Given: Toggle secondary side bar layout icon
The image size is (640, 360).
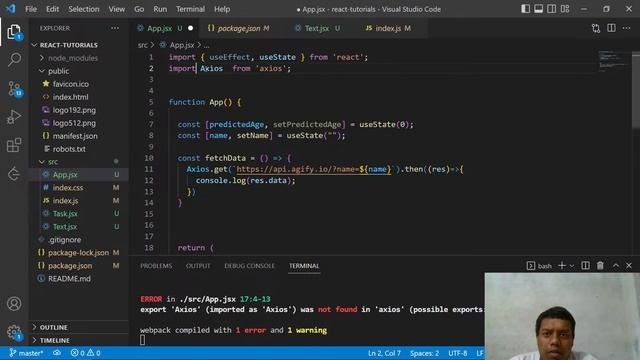Looking at the screenshot, I should [x=551, y=9].
